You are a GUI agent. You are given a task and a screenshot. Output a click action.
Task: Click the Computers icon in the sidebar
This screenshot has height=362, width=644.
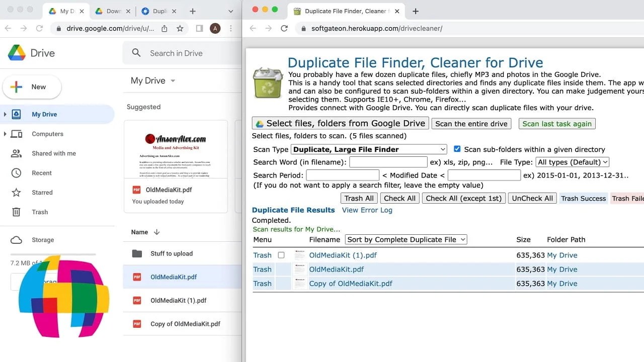[x=17, y=134]
